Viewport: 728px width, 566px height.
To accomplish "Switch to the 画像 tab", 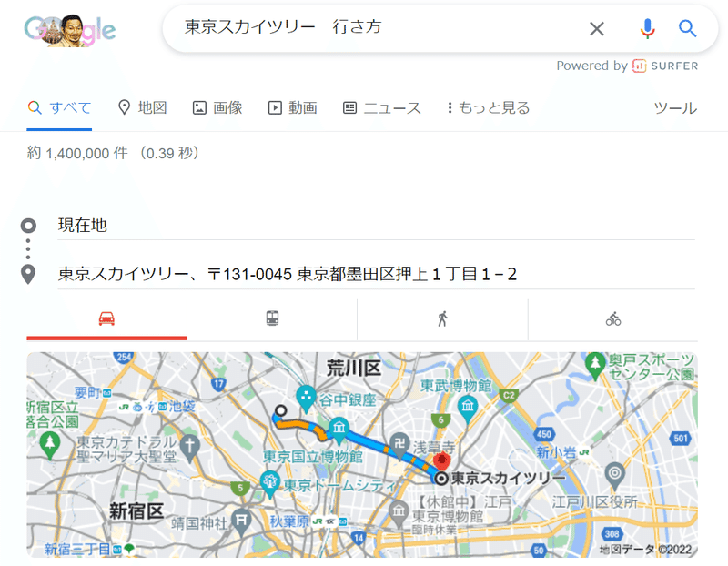I will [x=217, y=107].
